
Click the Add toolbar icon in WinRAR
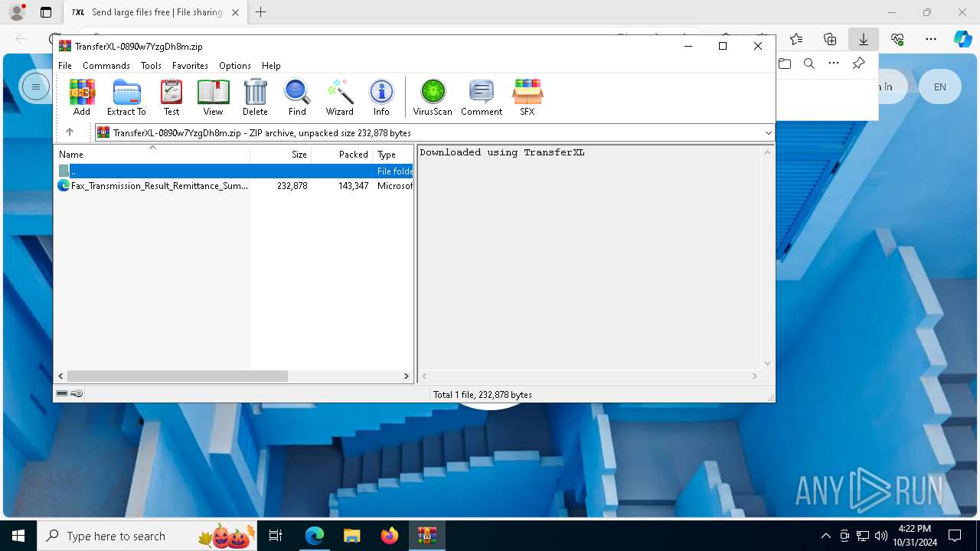click(x=82, y=97)
